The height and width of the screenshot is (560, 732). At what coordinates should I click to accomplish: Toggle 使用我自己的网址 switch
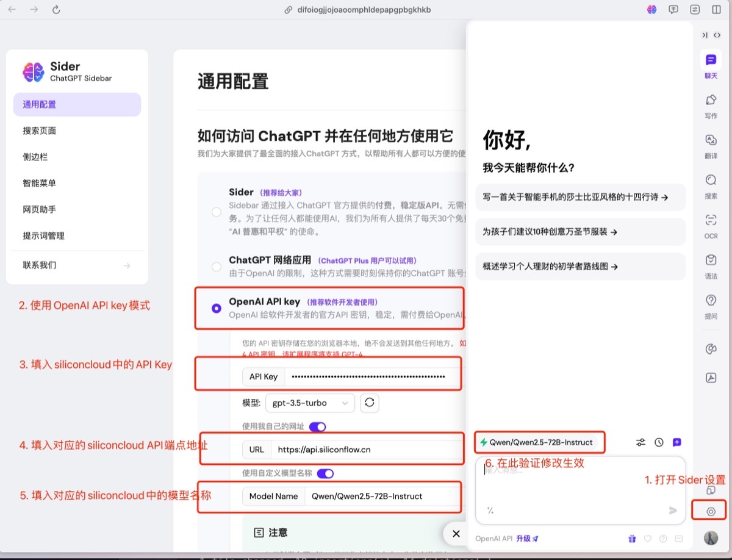click(x=318, y=426)
